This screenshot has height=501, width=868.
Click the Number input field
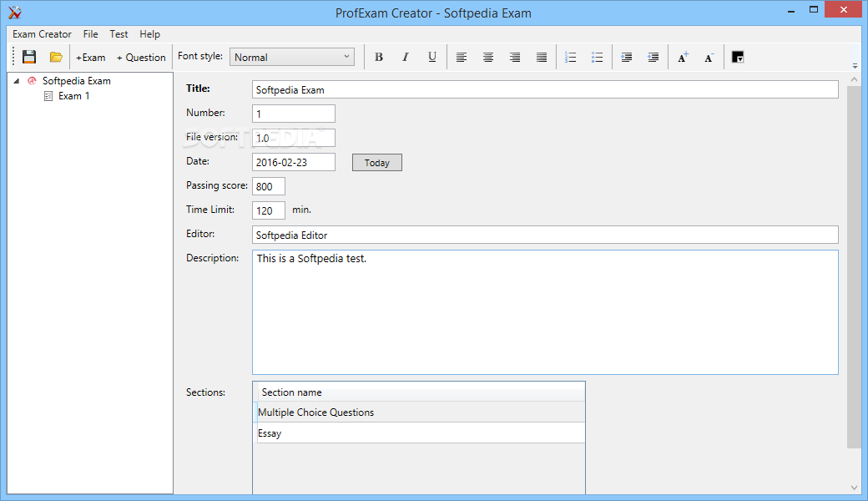pos(294,114)
